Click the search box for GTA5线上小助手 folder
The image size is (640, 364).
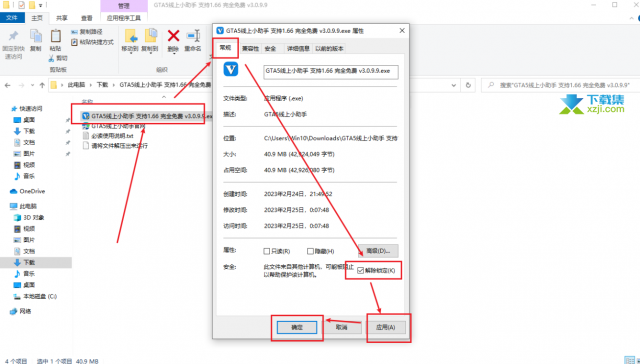[560, 85]
